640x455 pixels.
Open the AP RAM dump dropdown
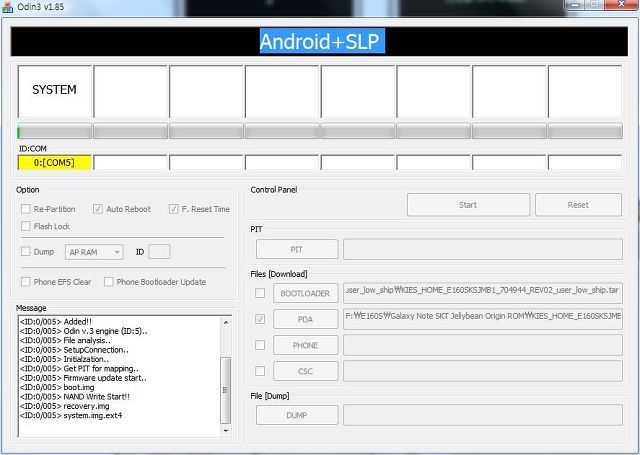[x=94, y=252]
